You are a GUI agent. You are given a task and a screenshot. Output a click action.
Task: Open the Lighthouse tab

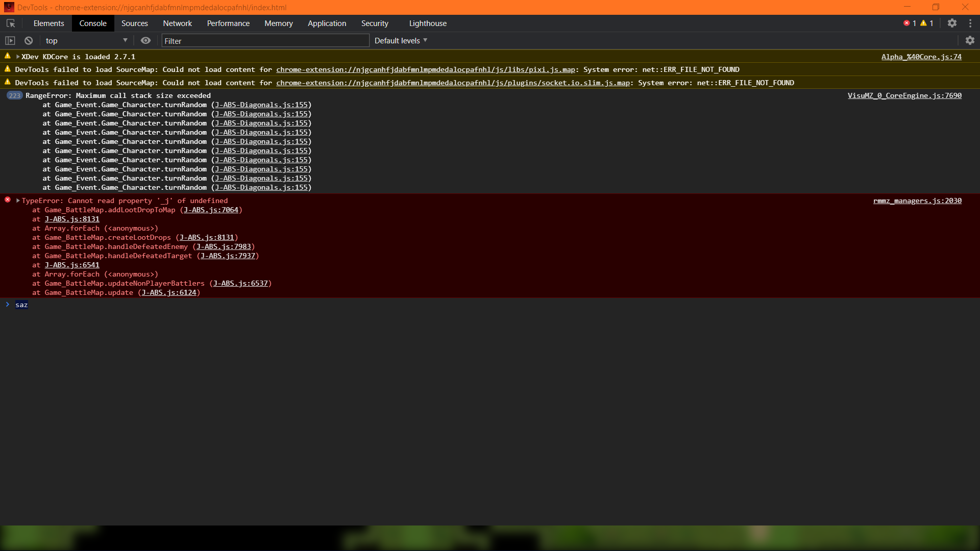[x=428, y=23]
